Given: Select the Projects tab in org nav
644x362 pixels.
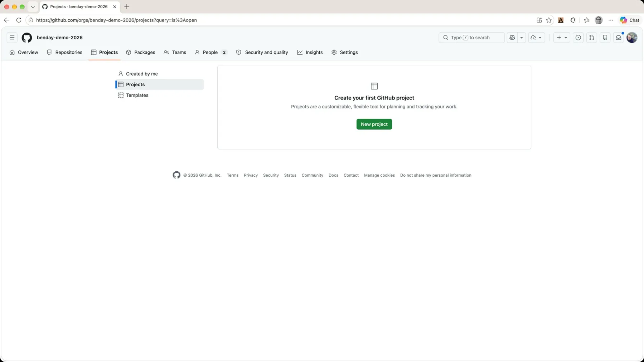Looking at the screenshot, I should (x=105, y=52).
